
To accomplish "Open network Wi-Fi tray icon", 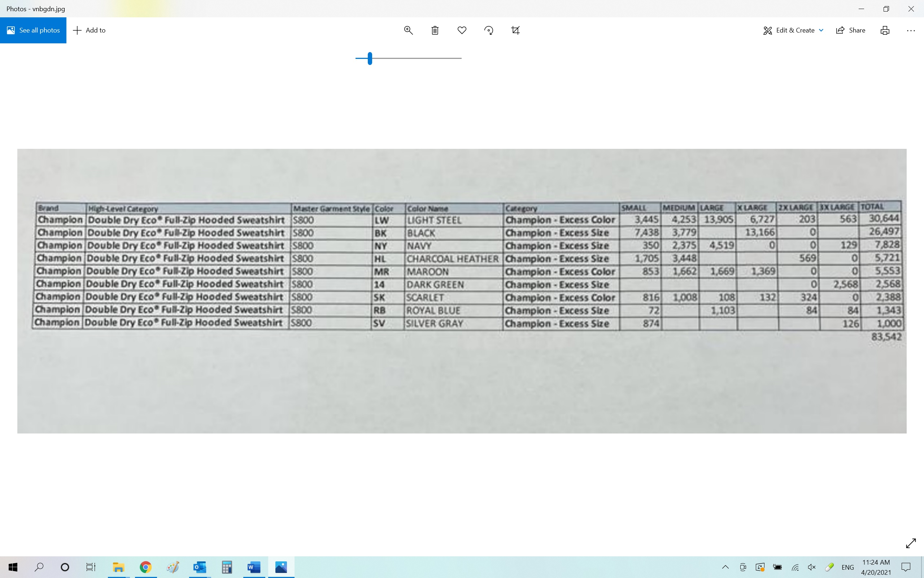I will coord(795,567).
